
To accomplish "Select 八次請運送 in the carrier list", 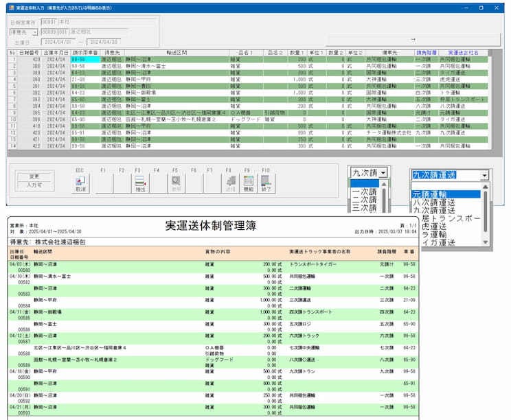I will 434,202.
